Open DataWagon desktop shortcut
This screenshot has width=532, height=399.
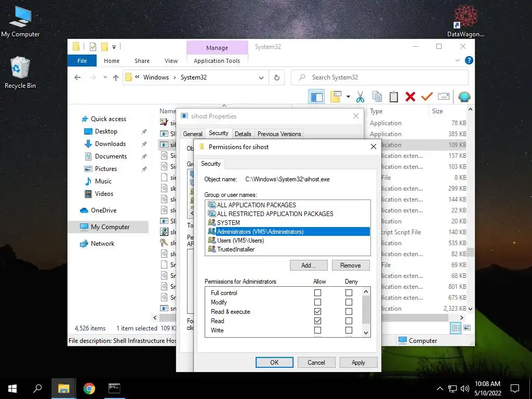pyautogui.click(x=465, y=21)
